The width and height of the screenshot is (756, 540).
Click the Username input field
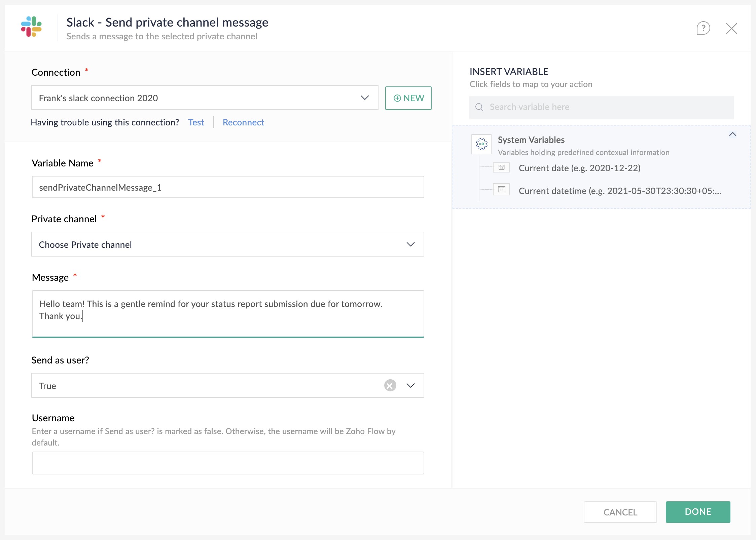pos(228,463)
